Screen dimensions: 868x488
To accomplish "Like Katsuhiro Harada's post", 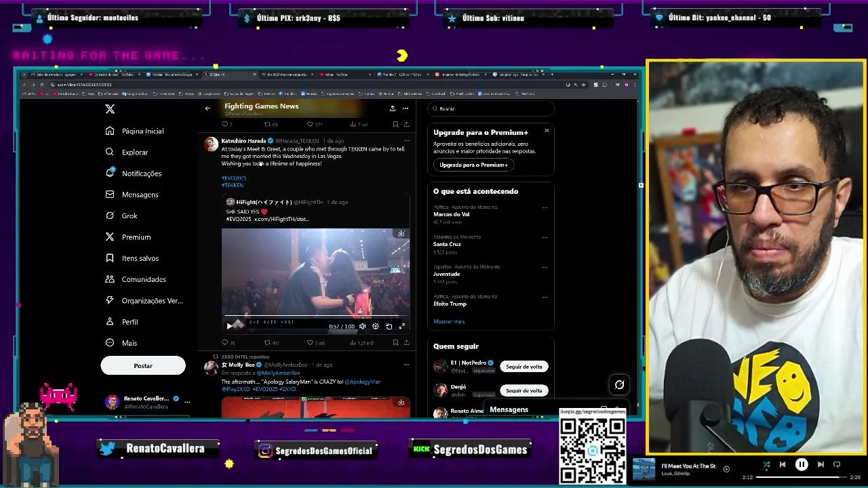I will (x=315, y=343).
